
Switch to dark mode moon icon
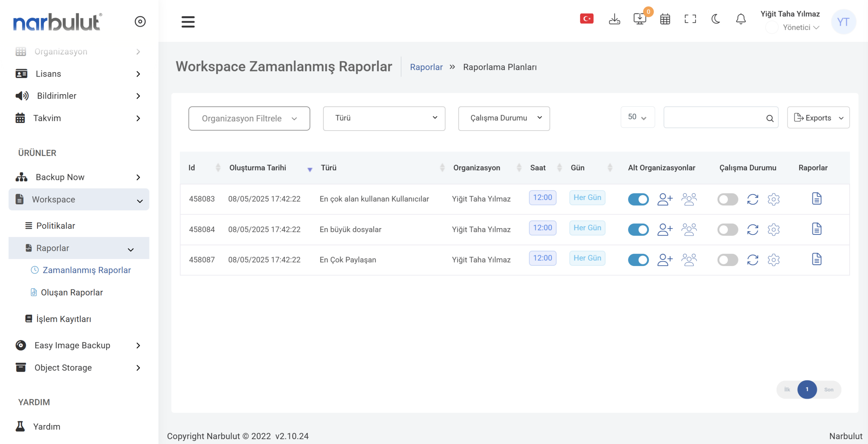pos(715,19)
